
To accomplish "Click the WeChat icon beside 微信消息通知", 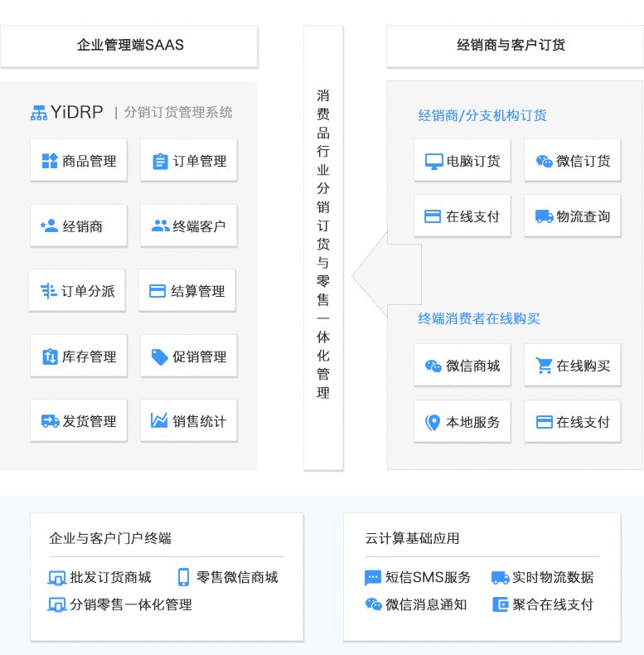I will (x=373, y=604).
